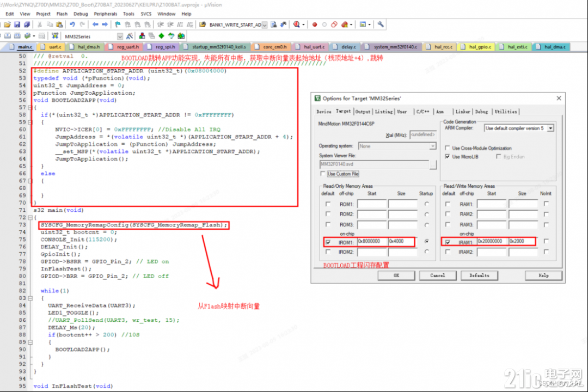588x392 pixels.
Task: Click the Indent selection icon
Action: point(161,24)
